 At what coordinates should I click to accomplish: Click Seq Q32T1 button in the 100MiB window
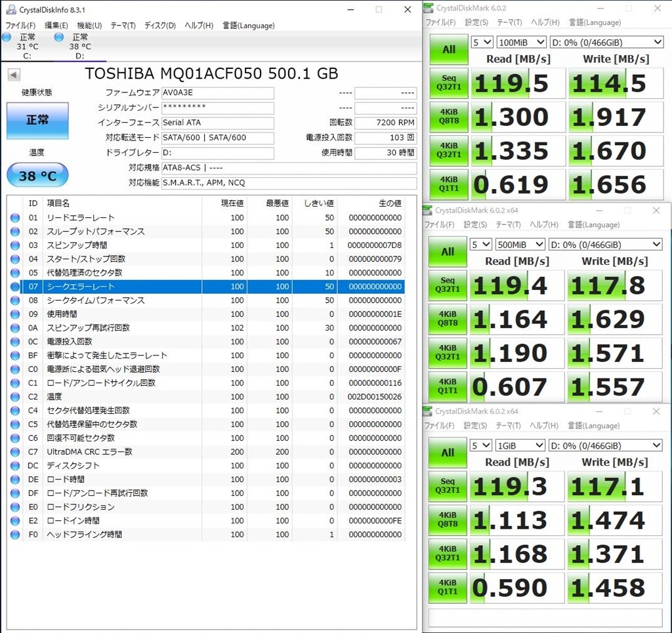click(449, 83)
